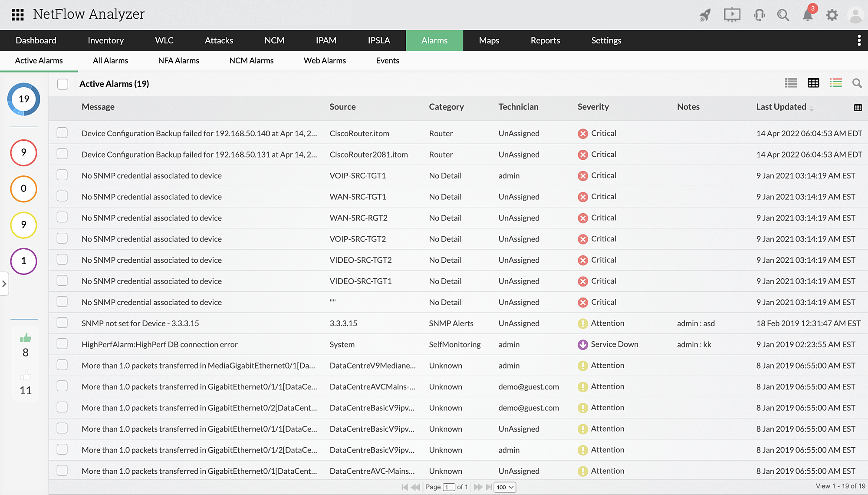
Task: Click the green thumbs-up acknowledged icon
Action: click(26, 338)
